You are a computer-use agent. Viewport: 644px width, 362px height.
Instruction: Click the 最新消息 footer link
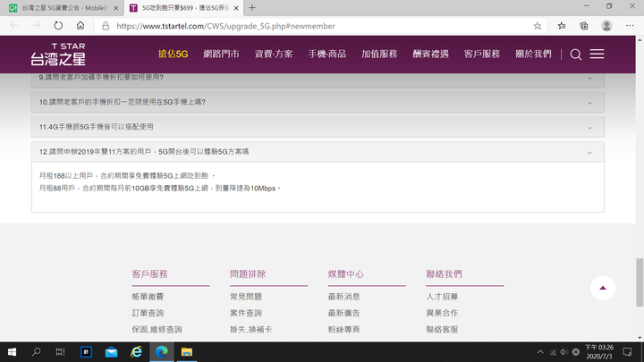(343, 297)
